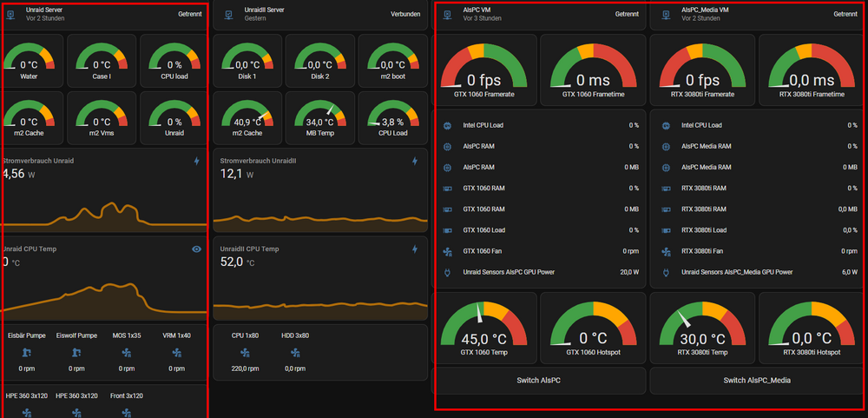
Task: Click the 6,0 W AlsPC_Media GPU Power value
Action: tap(850, 273)
